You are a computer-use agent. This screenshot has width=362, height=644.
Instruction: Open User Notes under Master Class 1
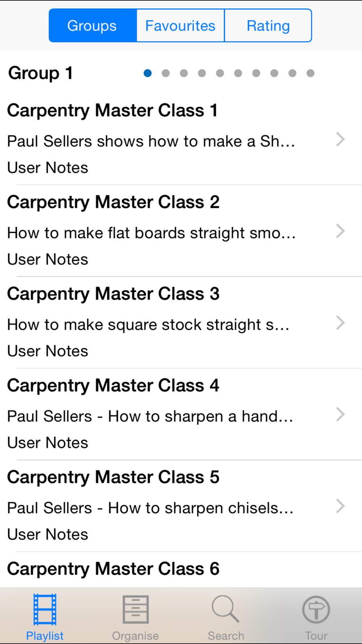(x=48, y=168)
